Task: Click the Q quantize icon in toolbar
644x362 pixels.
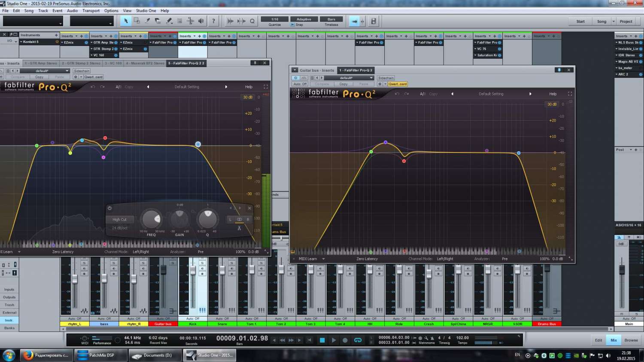Action: click(x=252, y=21)
